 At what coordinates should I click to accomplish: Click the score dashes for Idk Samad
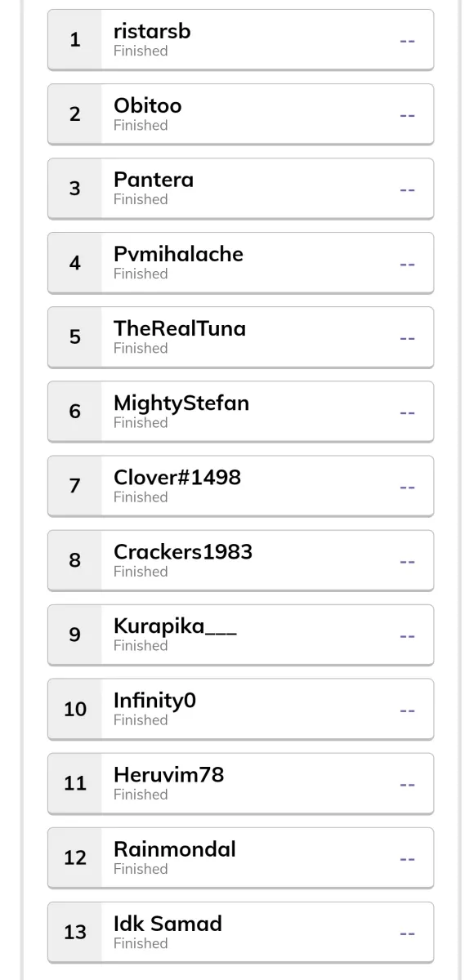point(408,933)
